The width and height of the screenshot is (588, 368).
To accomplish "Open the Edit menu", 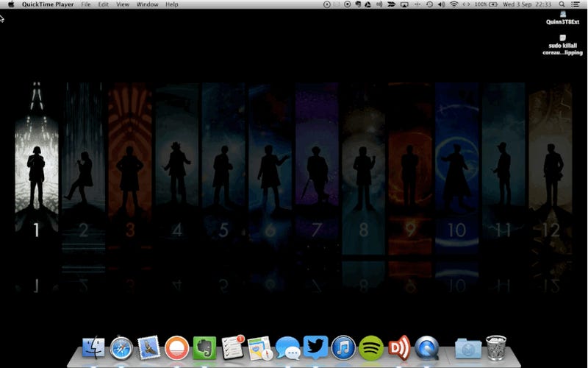I will tap(103, 4).
